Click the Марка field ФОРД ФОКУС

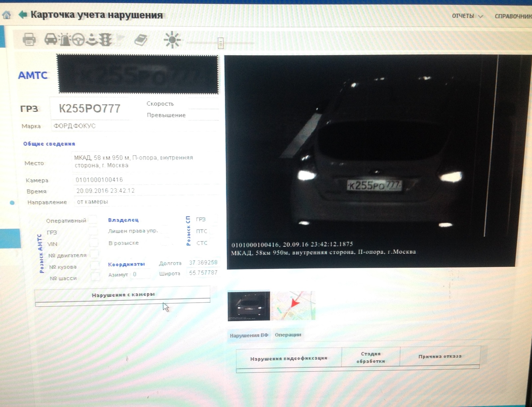pos(134,126)
